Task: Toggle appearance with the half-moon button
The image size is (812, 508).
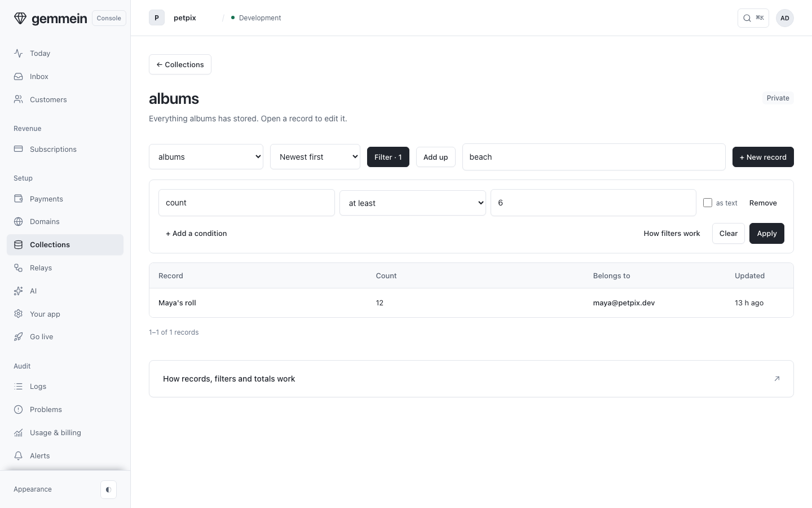Action: 108,489
